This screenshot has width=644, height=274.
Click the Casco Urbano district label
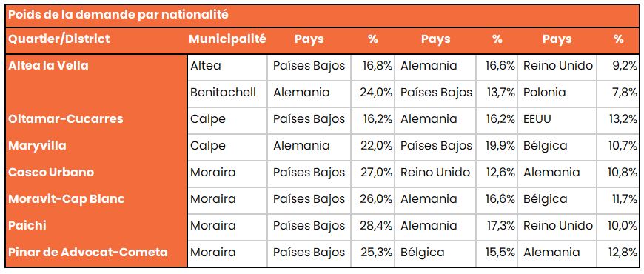[51, 172]
